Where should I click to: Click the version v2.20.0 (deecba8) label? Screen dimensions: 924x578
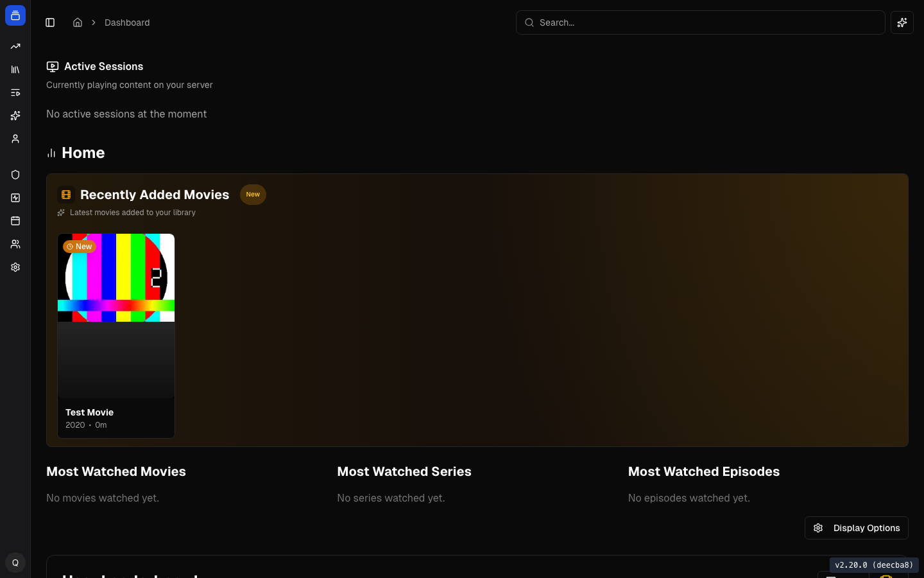[874, 565]
